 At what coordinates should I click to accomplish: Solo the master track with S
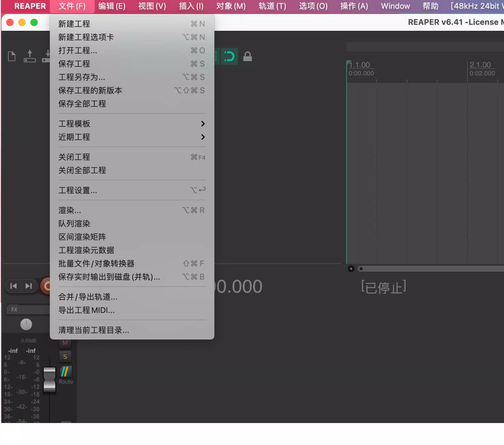coord(65,357)
